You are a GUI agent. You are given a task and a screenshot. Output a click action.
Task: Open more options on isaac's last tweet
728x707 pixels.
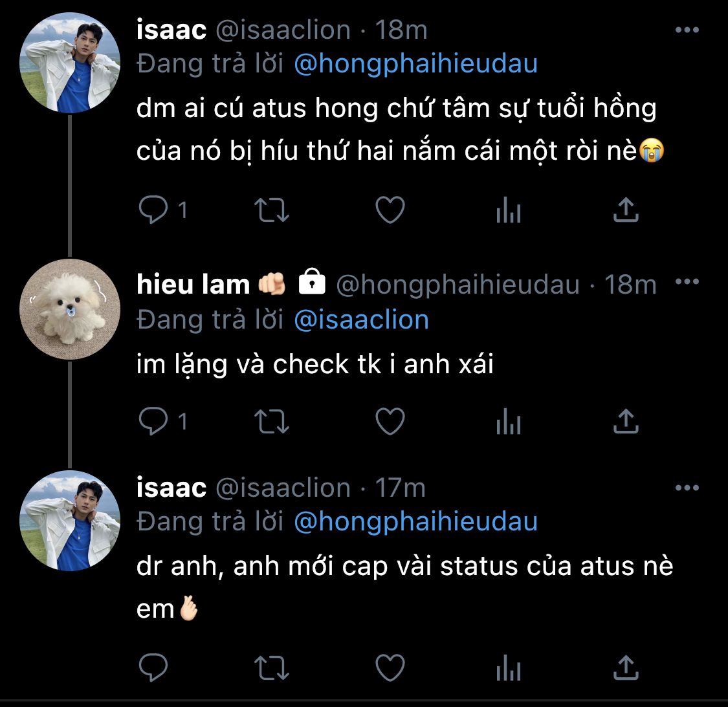pyautogui.click(x=687, y=488)
